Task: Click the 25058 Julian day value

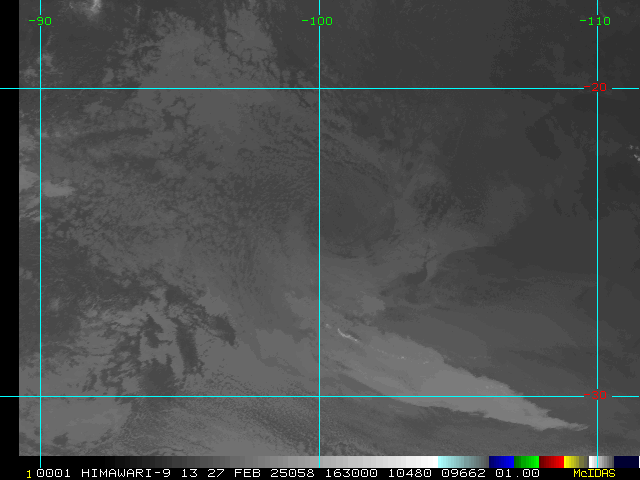Action: tap(292, 473)
